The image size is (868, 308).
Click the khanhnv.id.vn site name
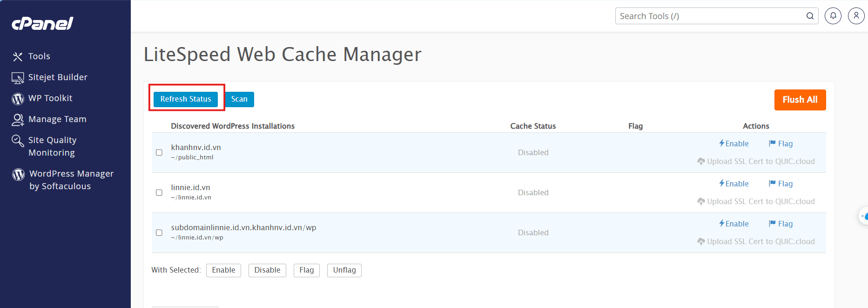(x=196, y=147)
